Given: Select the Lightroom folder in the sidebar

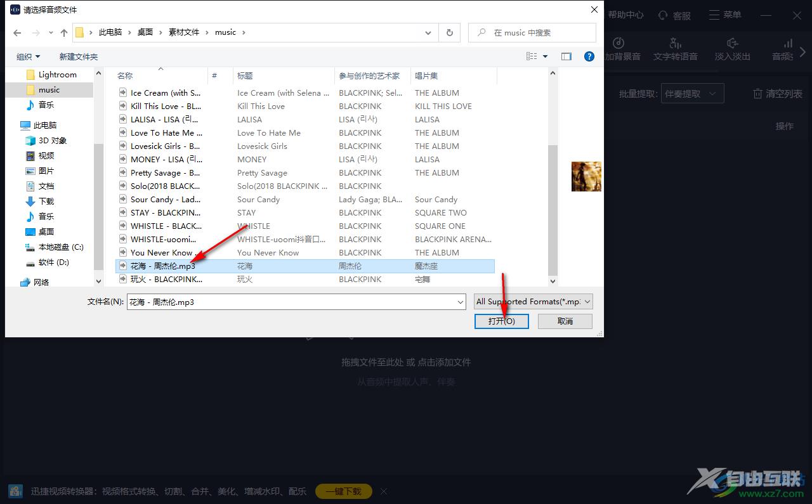Looking at the screenshot, I should 51,75.
